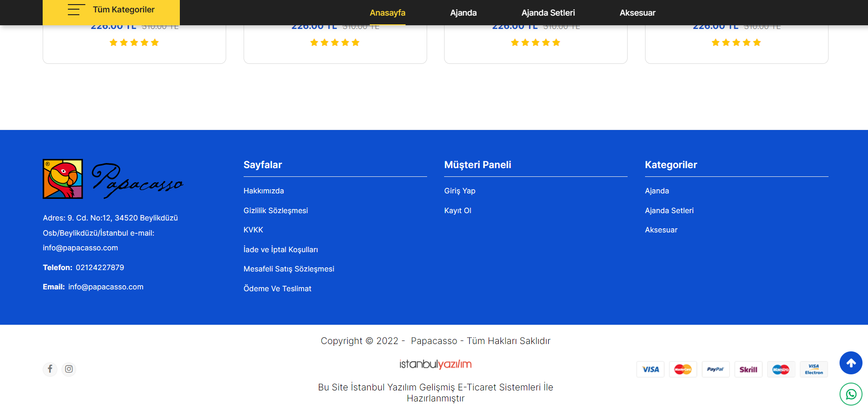Click the Papacasso parrot logo

pyautogui.click(x=63, y=179)
